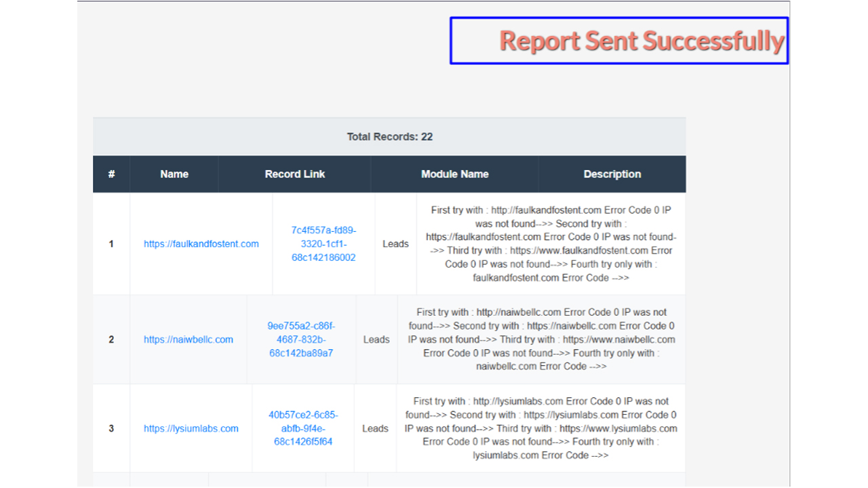
Task: Click Leads cell in lysiumlabs row
Action: tap(375, 428)
